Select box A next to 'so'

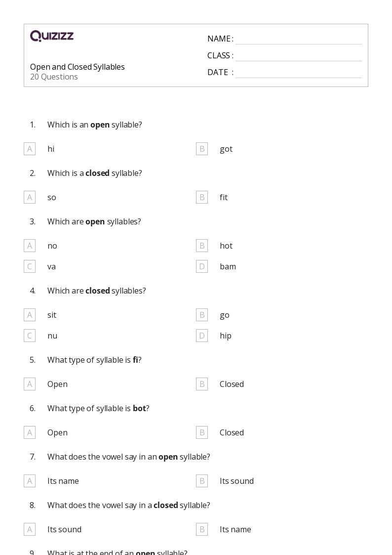[30, 197]
